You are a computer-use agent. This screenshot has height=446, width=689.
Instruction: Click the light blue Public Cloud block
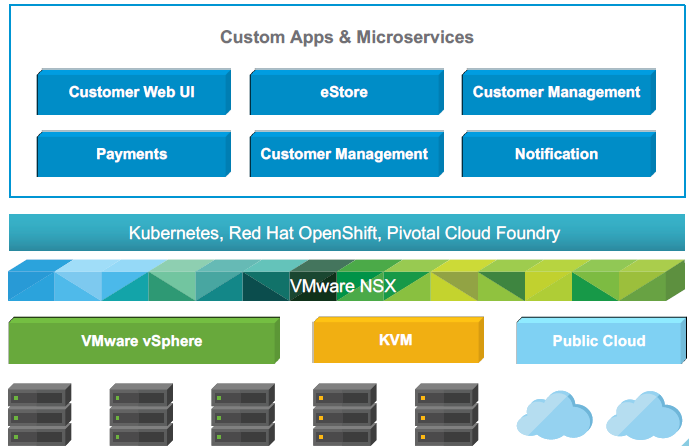pyautogui.click(x=601, y=341)
